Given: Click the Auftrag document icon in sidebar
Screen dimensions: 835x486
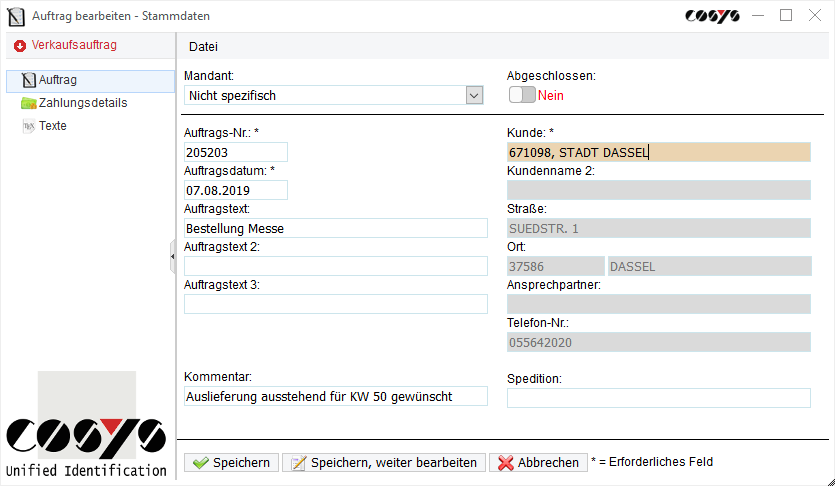Looking at the screenshot, I should point(29,80).
